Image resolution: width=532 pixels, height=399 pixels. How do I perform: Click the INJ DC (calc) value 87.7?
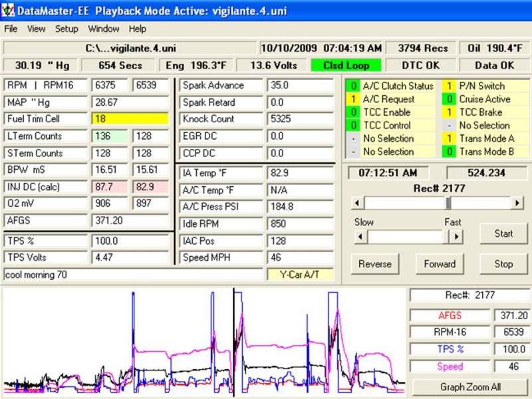click(x=109, y=187)
